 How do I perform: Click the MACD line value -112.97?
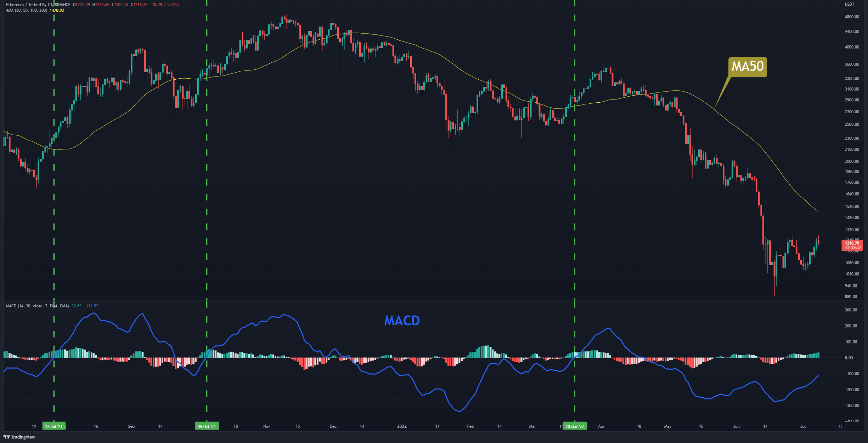pyautogui.click(x=91, y=306)
